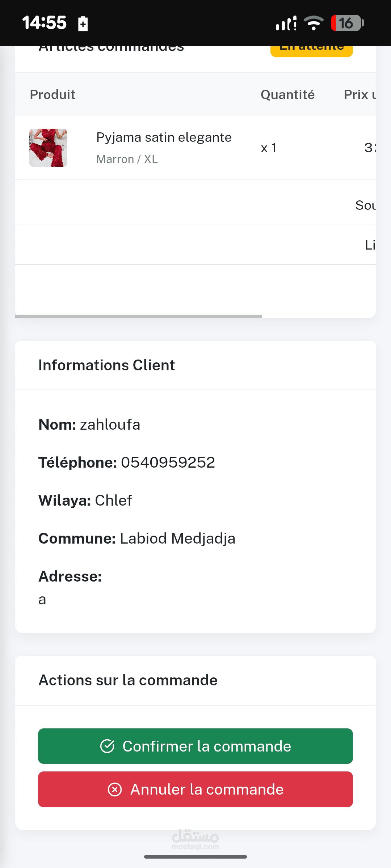The width and height of the screenshot is (391, 868).
Task: Tap the checkmark circle confirm icon
Action: point(107,746)
